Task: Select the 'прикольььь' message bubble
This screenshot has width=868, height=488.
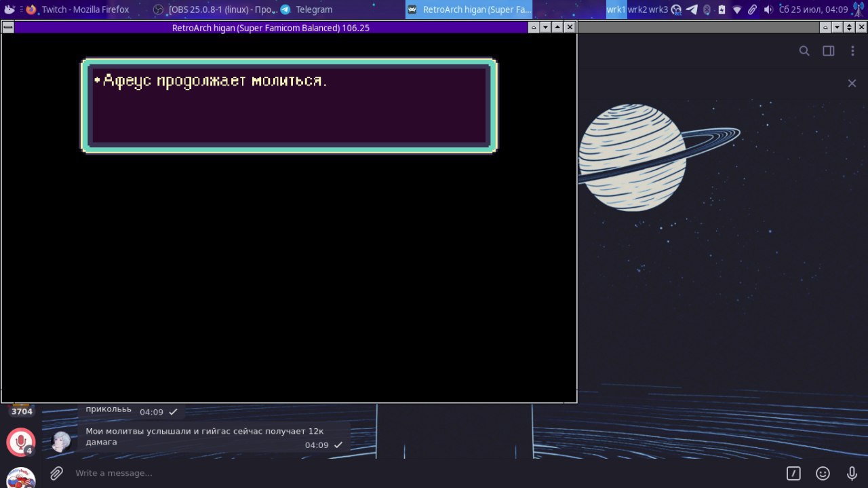Action: (x=132, y=411)
